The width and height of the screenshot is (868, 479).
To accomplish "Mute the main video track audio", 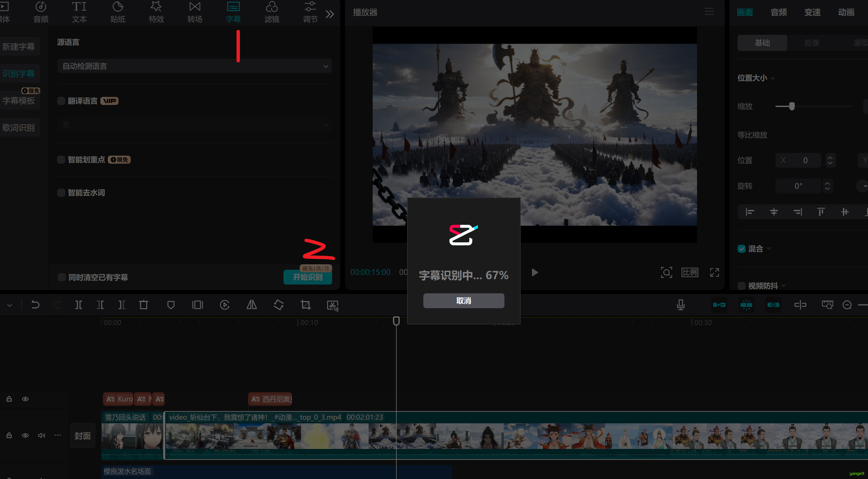I will click(x=42, y=435).
